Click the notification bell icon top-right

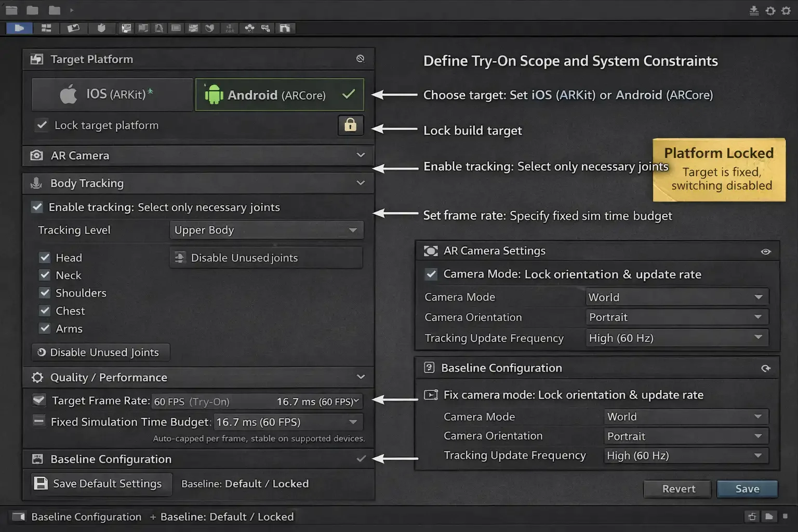(770, 10)
